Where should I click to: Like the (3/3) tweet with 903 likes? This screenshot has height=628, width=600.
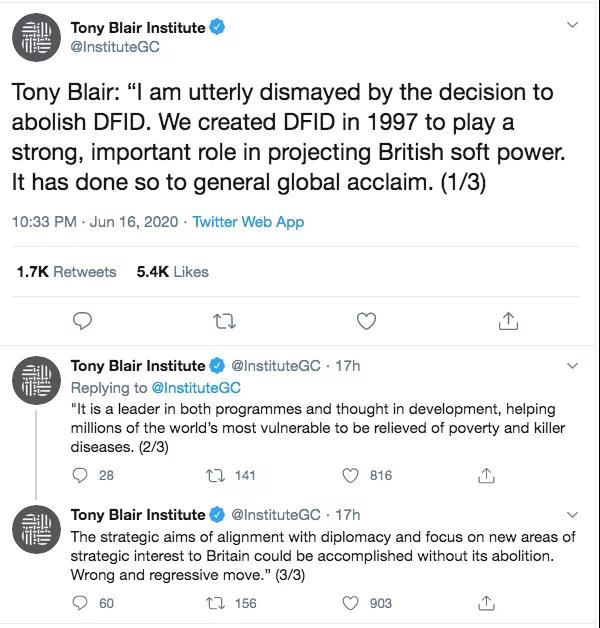tap(351, 603)
